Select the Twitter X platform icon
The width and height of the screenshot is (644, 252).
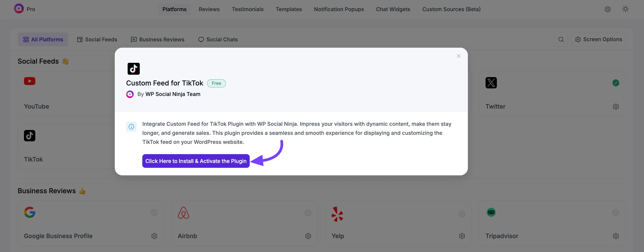tap(491, 83)
